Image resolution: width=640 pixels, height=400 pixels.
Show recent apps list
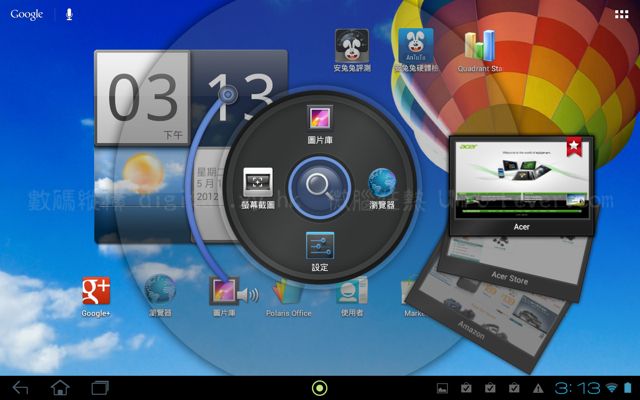tap(100, 387)
